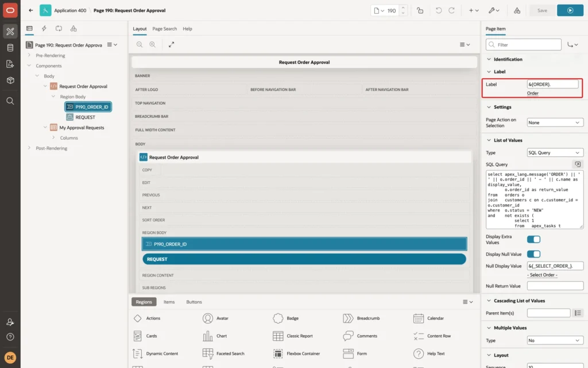
Task: Select the Request Order Approval tree region
Action: click(83, 86)
